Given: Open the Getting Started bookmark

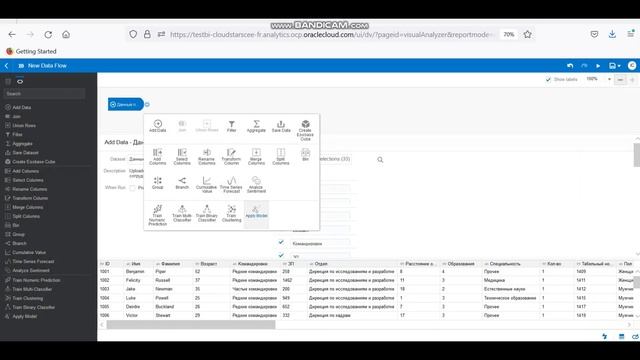Looking at the screenshot, I should [x=31, y=51].
